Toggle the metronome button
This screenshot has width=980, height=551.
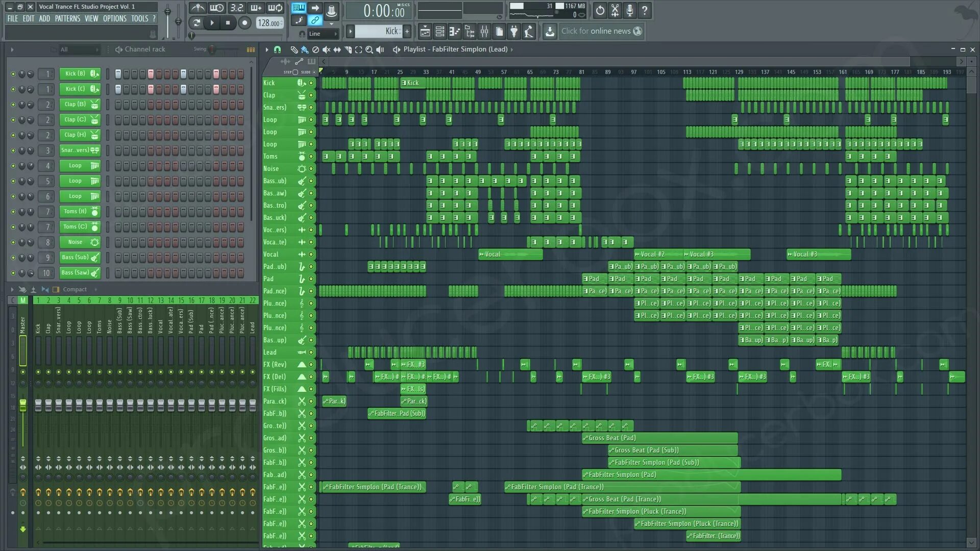coord(198,8)
